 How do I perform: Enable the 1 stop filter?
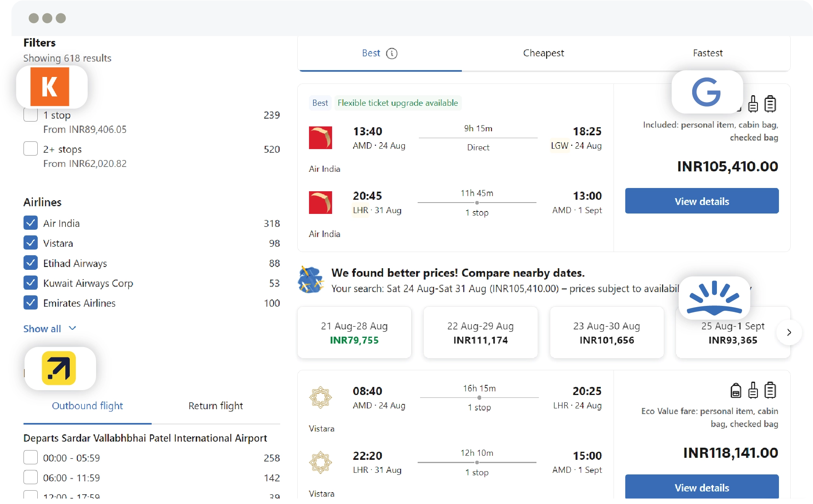point(31,115)
